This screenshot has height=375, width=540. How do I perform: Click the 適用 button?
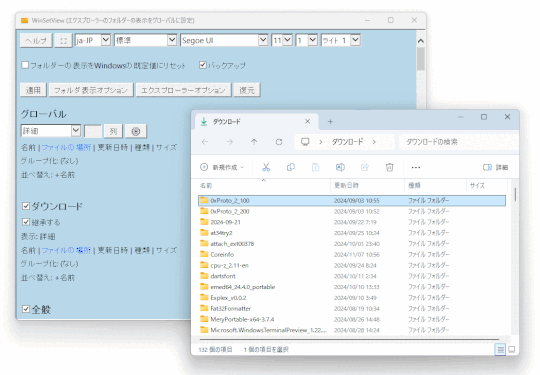[x=33, y=90]
